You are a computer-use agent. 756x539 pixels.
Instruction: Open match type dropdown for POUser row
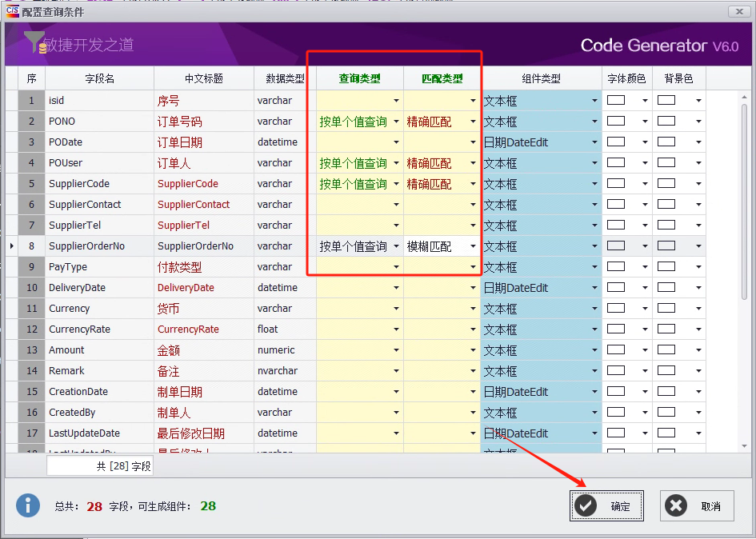click(x=473, y=163)
